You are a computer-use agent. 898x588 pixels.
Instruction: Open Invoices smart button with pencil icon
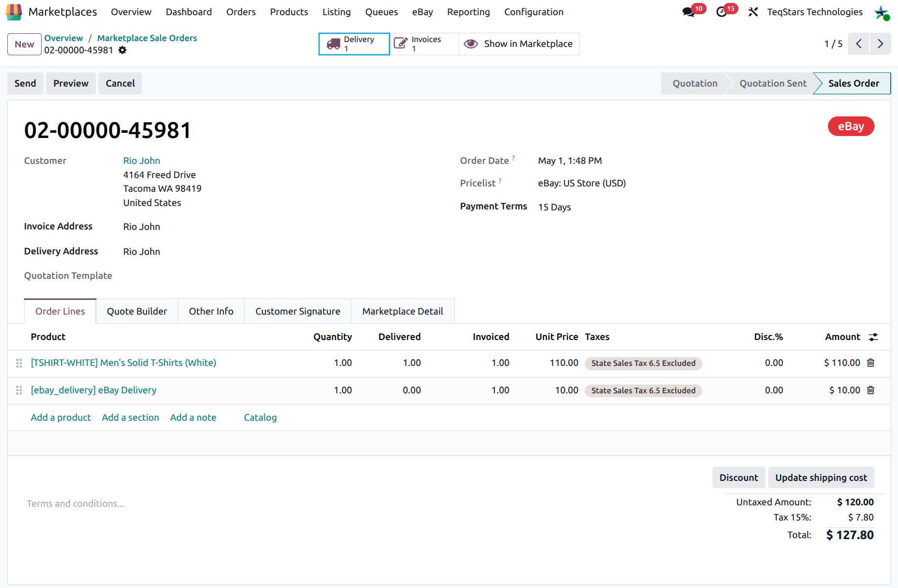point(424,44)
